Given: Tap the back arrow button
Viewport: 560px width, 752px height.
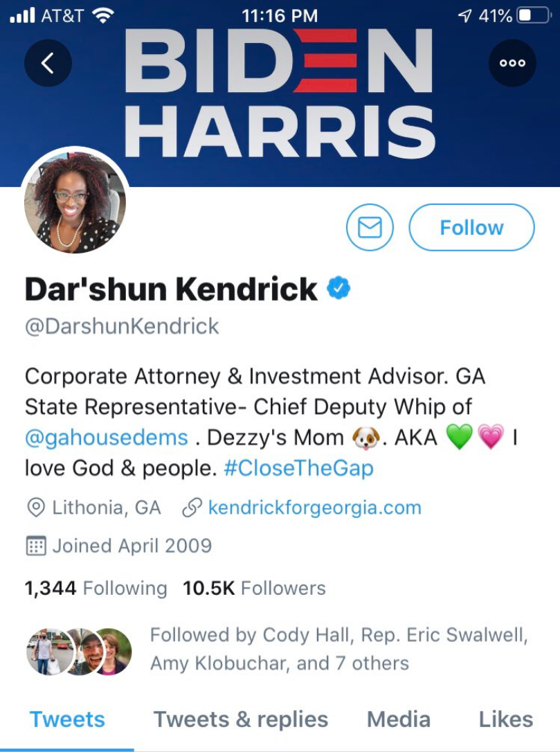Looking at the screenshot, I should point(48,63).
